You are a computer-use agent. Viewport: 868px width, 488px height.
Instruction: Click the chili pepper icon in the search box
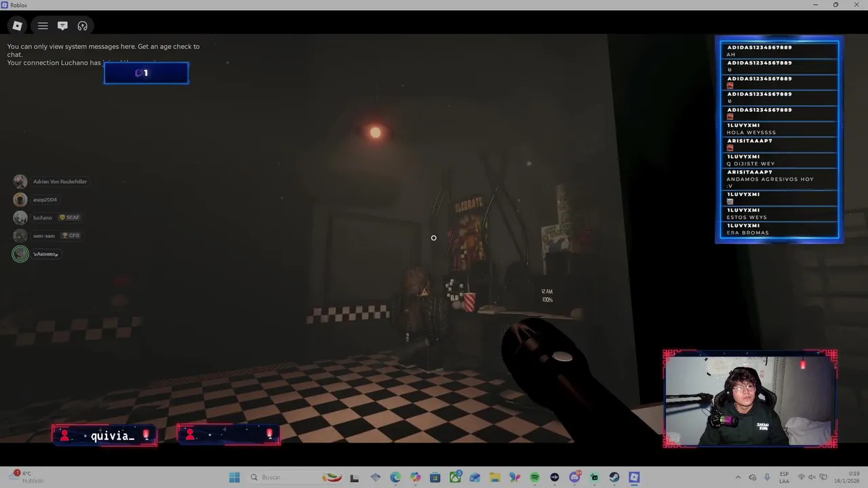click(332, 477)
